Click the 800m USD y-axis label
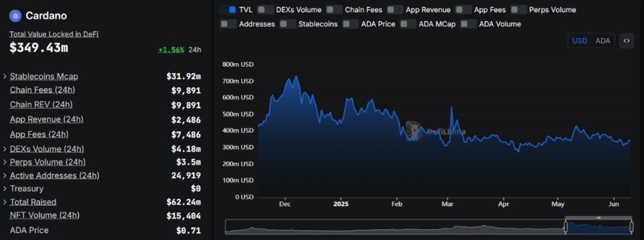This screenshot has height=240, width=644. pos(238,64)
